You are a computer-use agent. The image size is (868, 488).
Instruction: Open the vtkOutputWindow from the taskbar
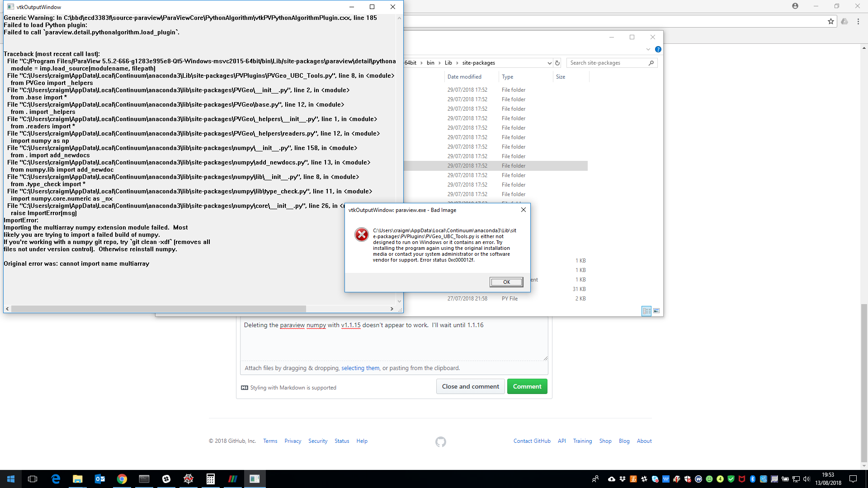[x=255, y=479]
